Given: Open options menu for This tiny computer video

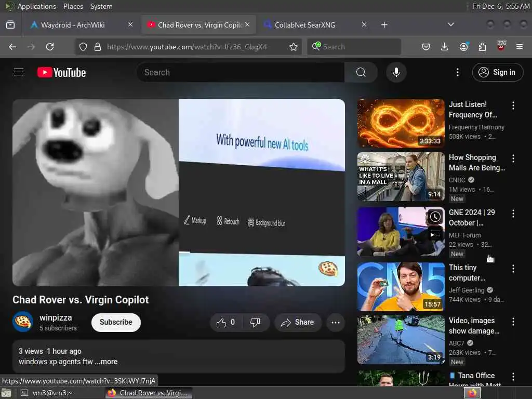Looking at the screenshot, I should [513, 269].
